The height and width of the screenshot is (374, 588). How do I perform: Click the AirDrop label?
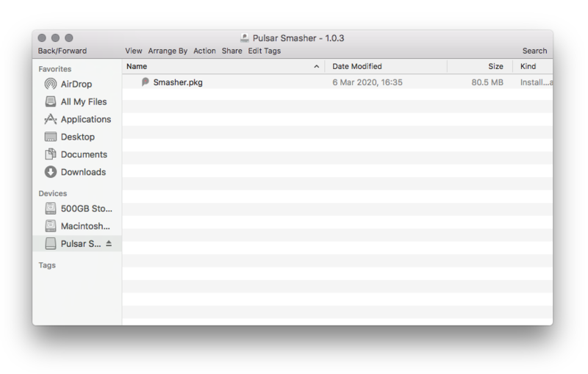point(76,84)
